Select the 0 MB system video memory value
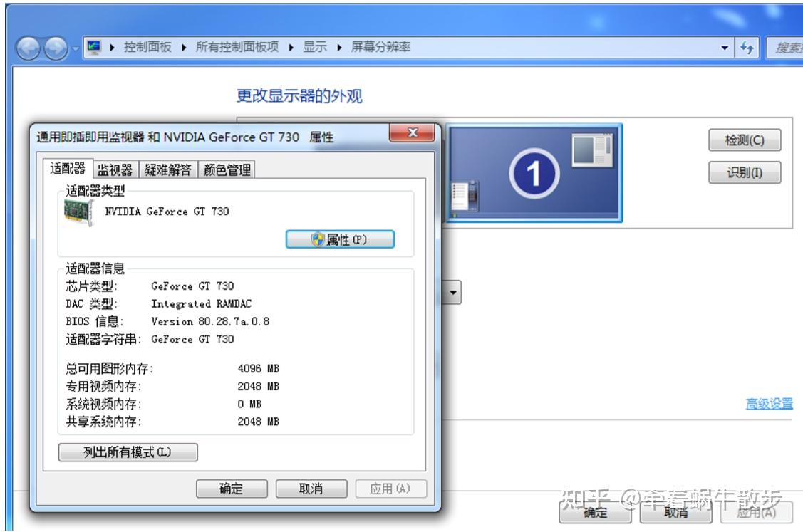 tap(249, 404)
